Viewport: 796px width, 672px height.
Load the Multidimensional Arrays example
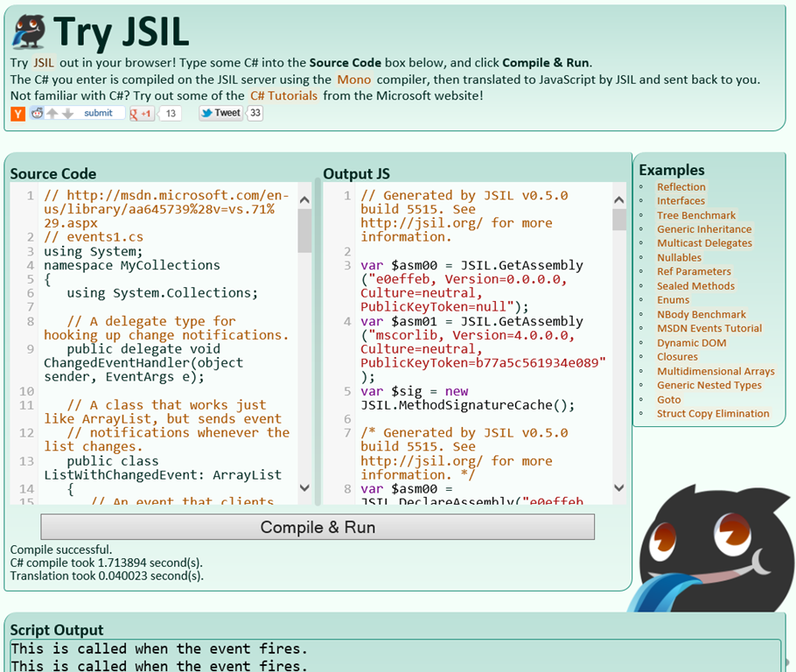click(x=716, y=371)
